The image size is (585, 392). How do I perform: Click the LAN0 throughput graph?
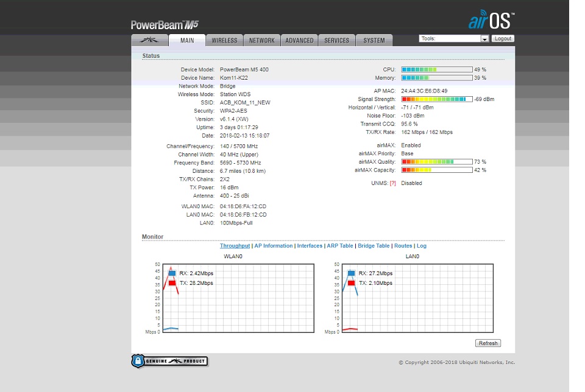pos(418,298)
